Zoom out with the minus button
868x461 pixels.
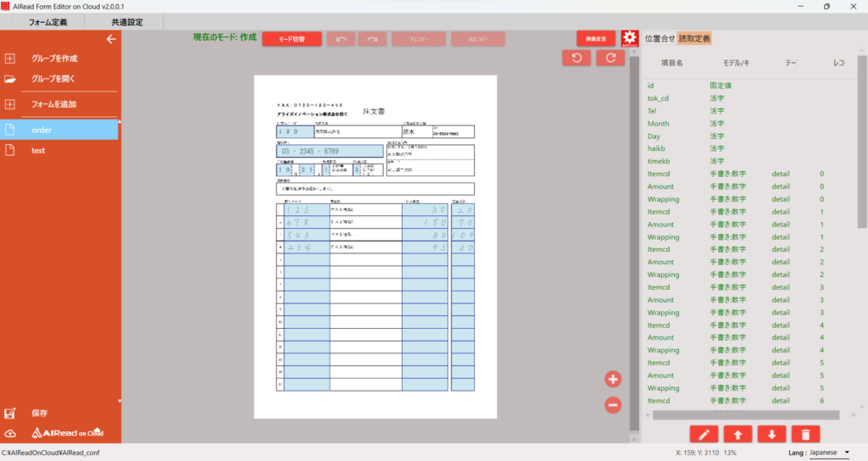click(614, 405)
